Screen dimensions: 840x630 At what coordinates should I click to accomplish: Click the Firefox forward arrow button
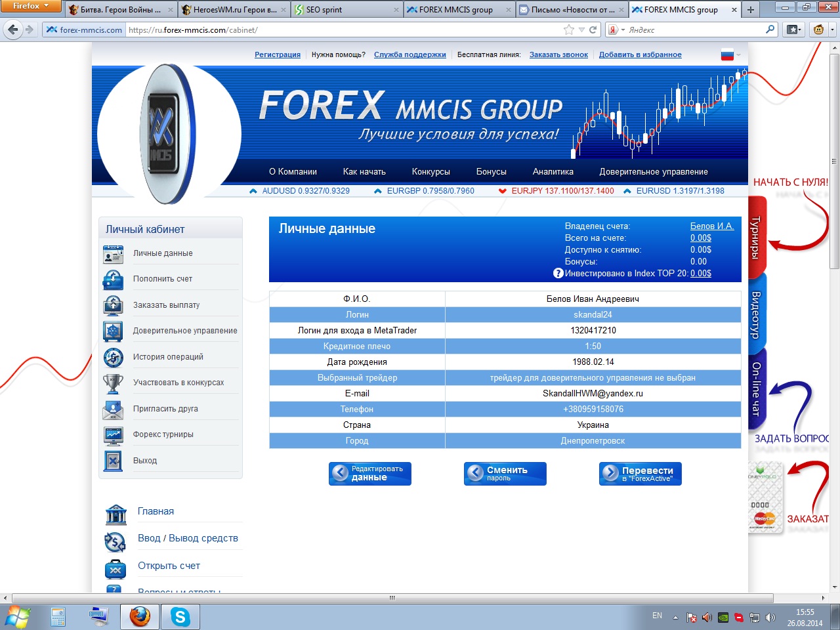click(29, 30)
